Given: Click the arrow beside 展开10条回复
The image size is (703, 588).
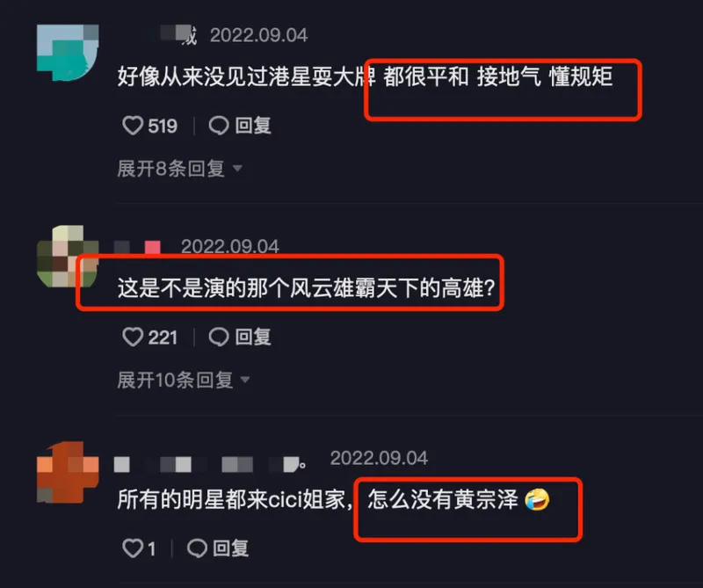Looking at the screenshot, I should pyautogui.click(x=245, y=380).
